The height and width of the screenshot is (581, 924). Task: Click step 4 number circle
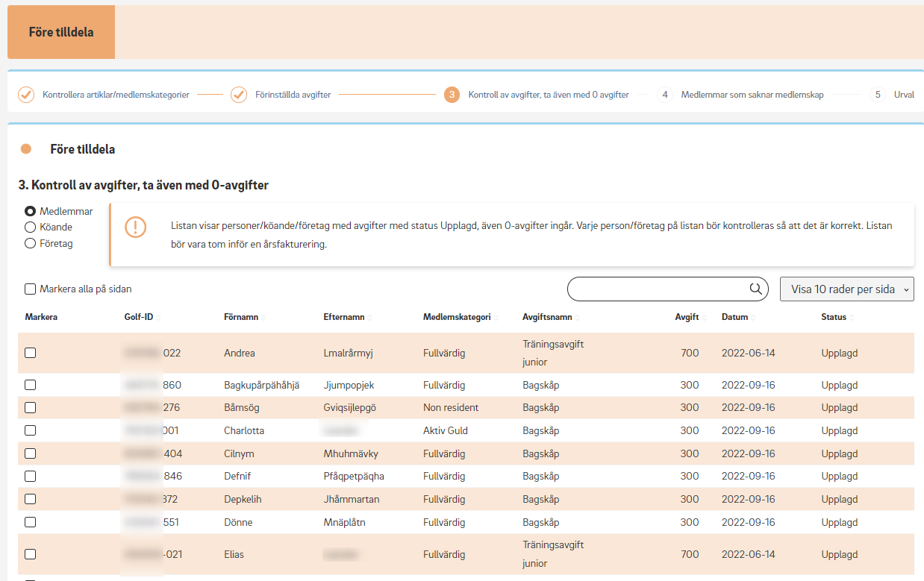(665, 95)
